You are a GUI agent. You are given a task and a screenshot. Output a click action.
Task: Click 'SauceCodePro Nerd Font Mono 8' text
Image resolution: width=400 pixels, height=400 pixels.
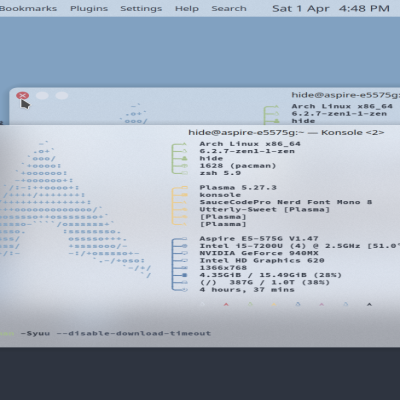click(x=286, y=202)
